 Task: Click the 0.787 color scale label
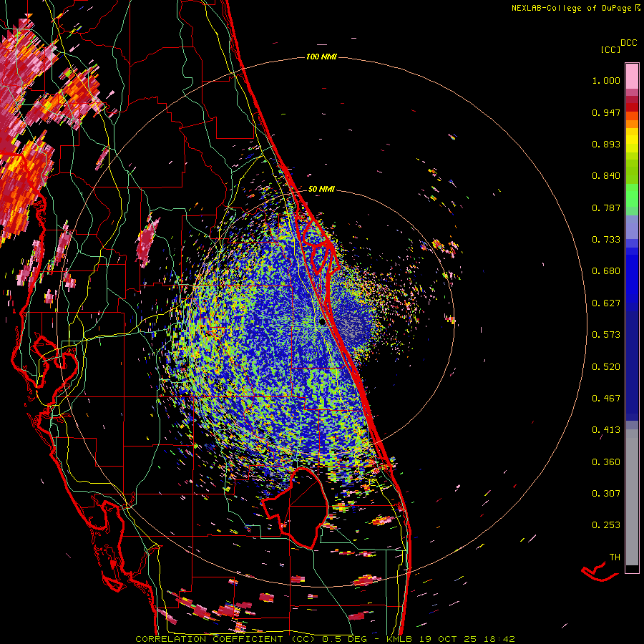(x=606, y=208)
